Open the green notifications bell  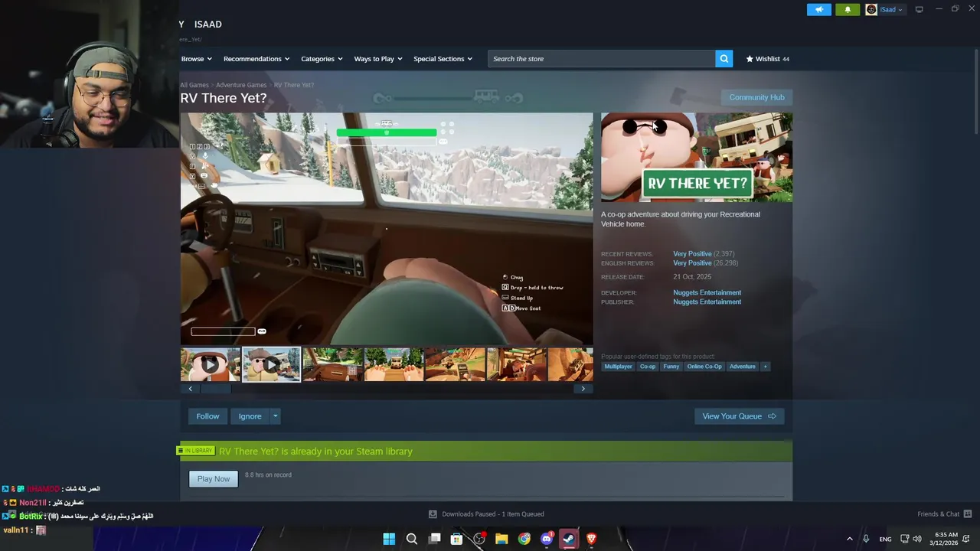coord(848,10)
